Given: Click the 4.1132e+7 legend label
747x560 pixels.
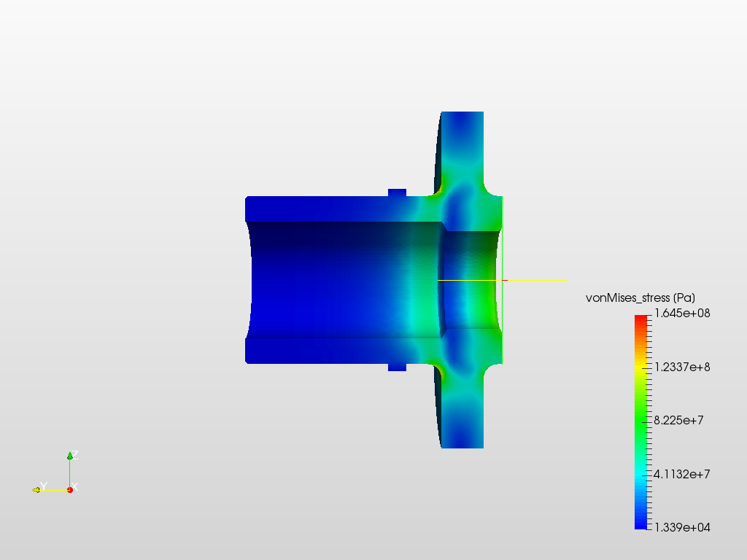Looking at the screenshot, I should (682, 474).
